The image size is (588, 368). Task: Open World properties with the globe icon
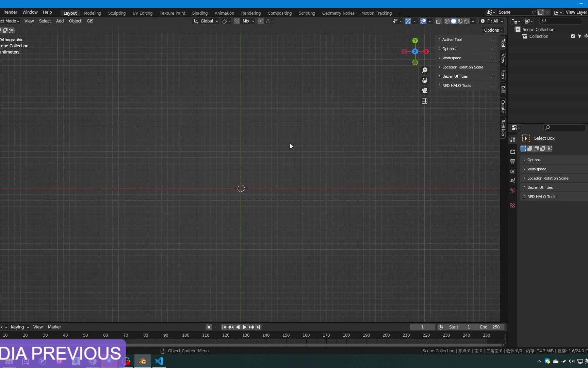(x=513, y=190)
